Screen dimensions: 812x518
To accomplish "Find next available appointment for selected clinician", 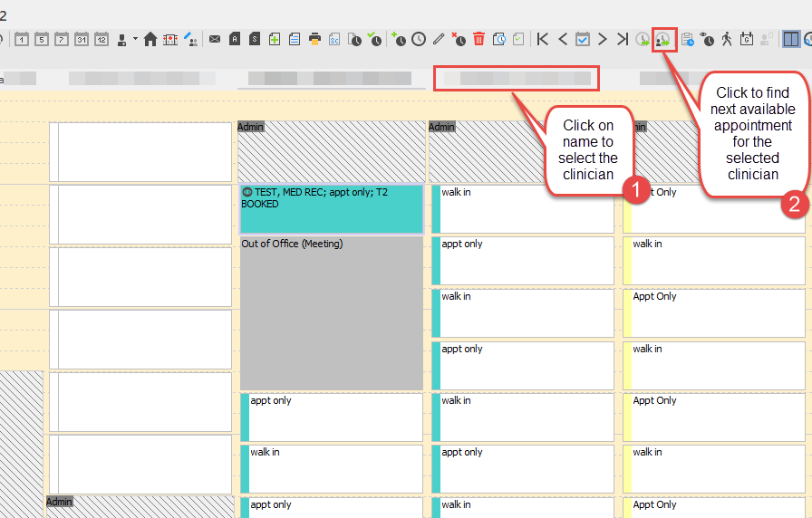I will pos(663,39).
